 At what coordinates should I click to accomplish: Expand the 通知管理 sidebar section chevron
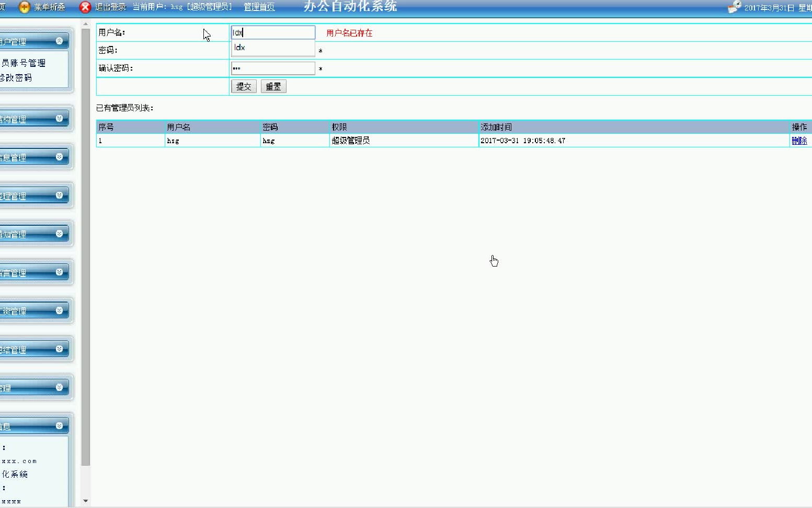(x=59, y=234)
